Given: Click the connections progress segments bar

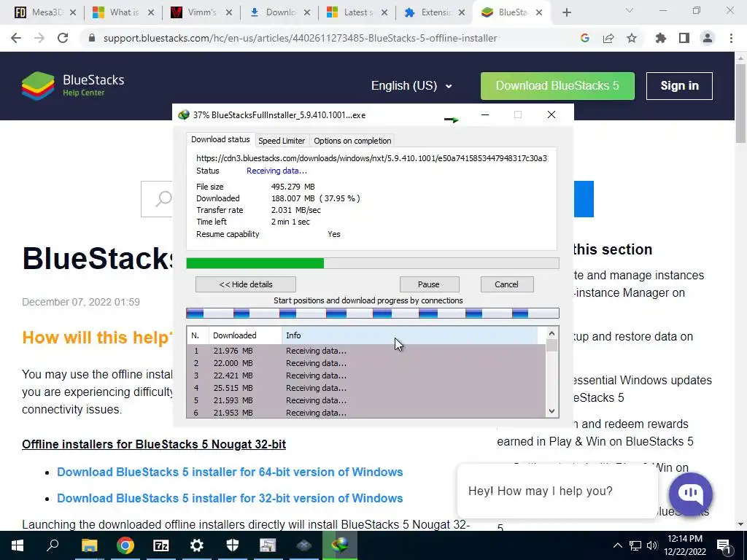Looking at the screenshot, I should (x=373, y=313).
